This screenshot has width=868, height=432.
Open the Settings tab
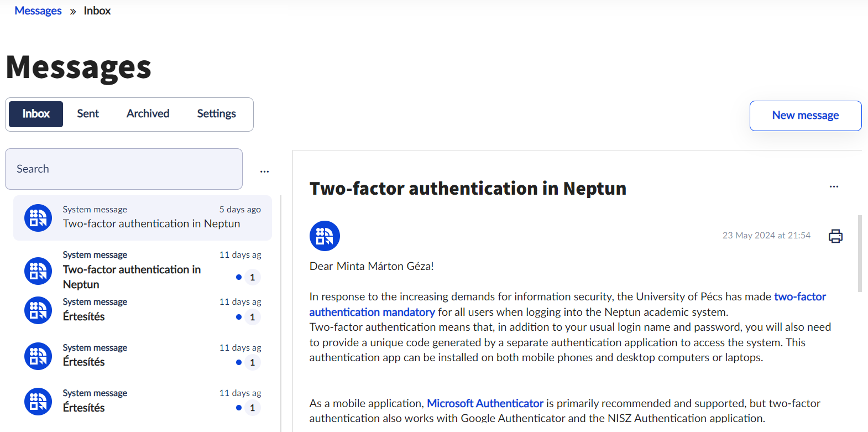pyautogui.click(x=216, y=114)
